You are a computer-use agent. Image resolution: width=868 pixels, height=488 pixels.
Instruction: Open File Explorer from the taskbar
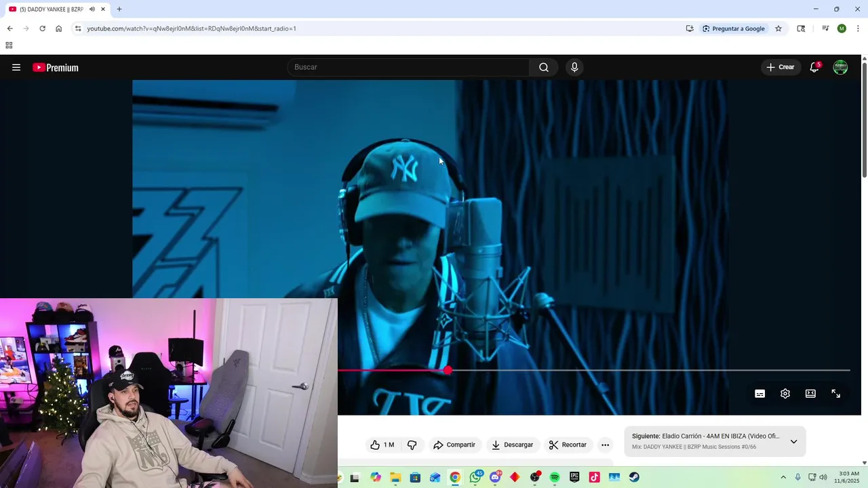click(395, 478)
